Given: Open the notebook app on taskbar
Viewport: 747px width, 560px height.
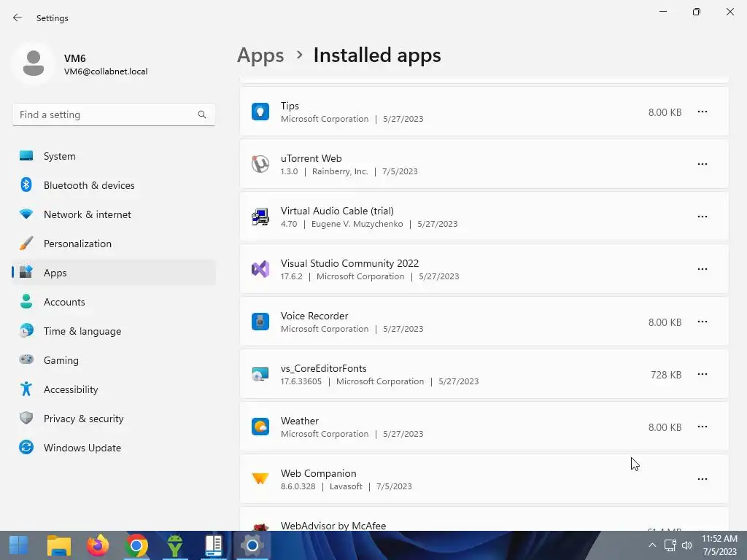Looking at the screenshot, I should 214,545.
